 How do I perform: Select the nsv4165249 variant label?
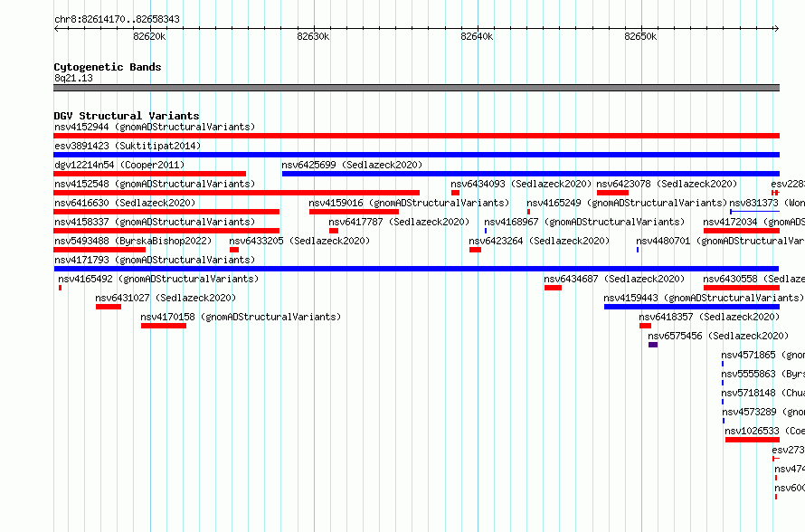click(627, 203)
